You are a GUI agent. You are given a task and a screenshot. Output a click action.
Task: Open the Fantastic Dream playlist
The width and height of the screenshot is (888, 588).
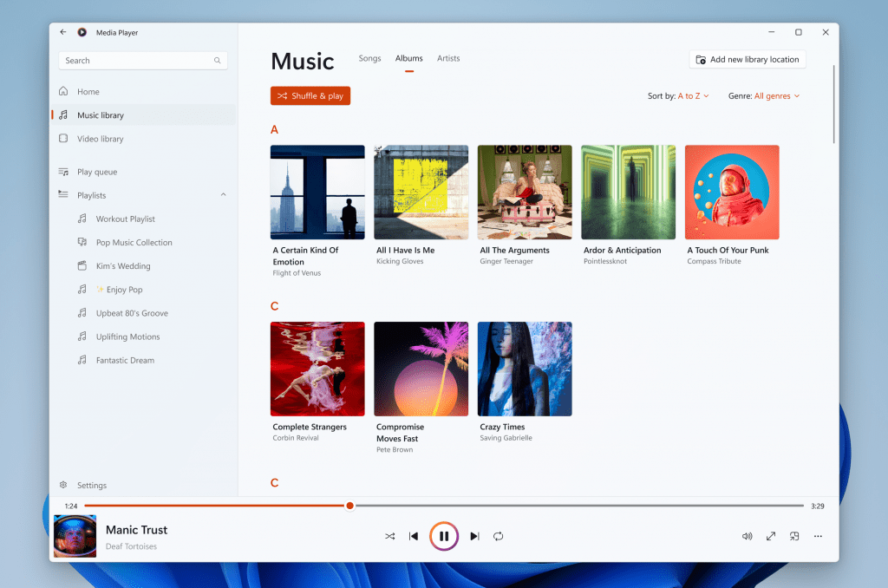(x=143, y=360)
